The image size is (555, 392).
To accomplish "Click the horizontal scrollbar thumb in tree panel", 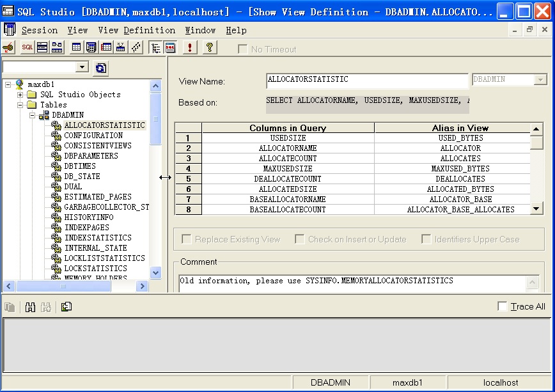I will click(63, 287).
